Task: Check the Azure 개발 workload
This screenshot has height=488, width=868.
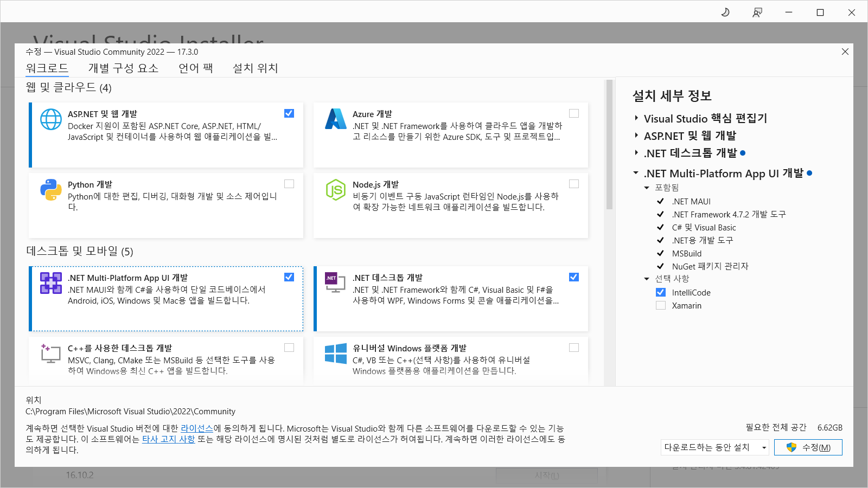Action: (x=574, y=113)
